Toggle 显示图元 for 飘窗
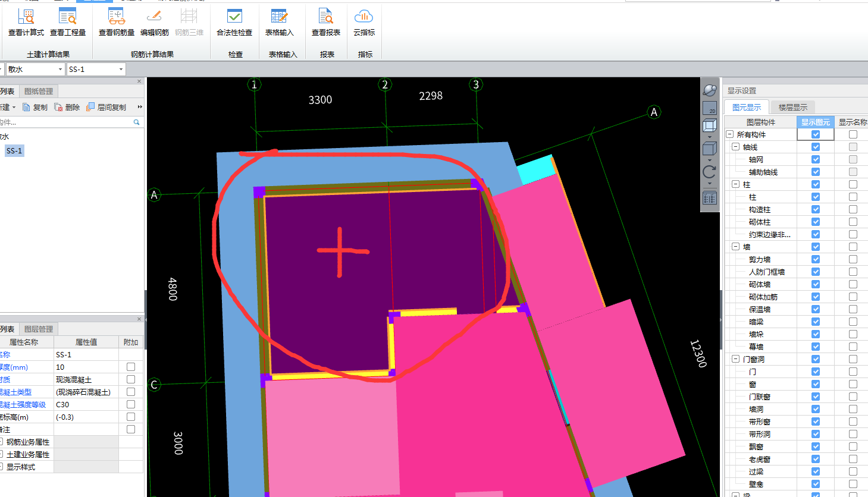This screenshot has width=868, height=497. 816,446
